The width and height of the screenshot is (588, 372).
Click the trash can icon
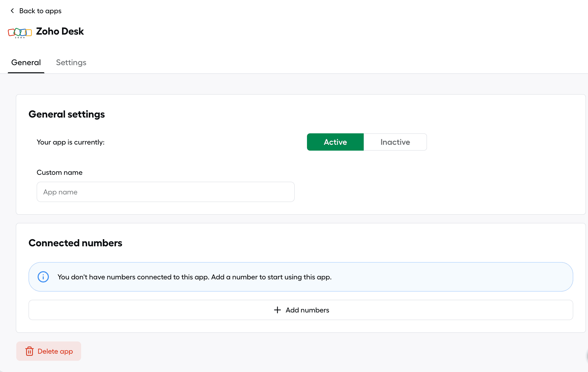pyautogui.click(x=30, y=351)
